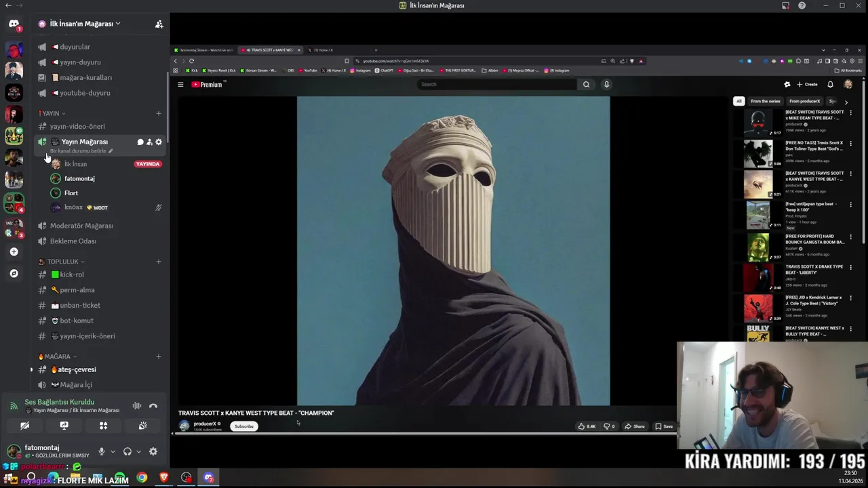Select the From the series chip
Screen dimensions: 868x488
point(766,102)
